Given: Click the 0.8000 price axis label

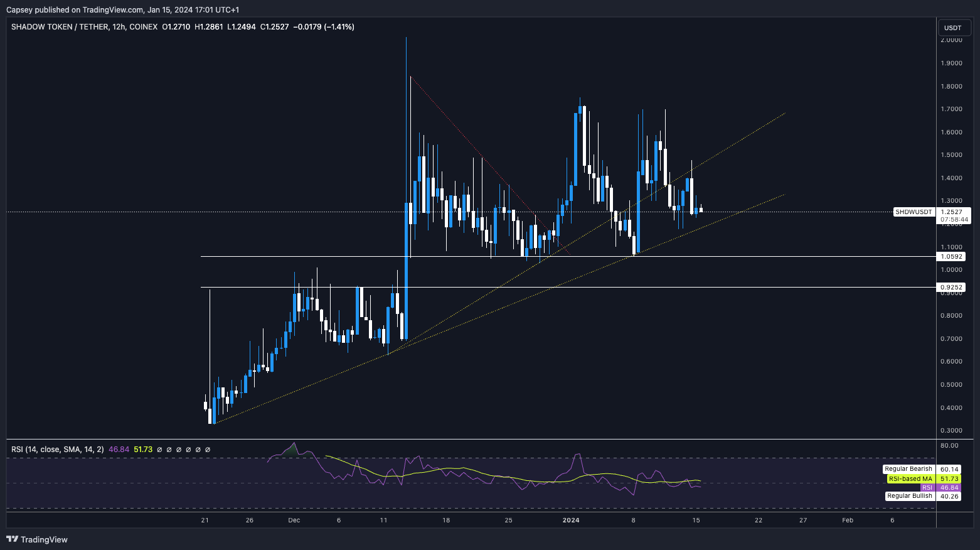Looking at the screenshot, I should 952,316.
